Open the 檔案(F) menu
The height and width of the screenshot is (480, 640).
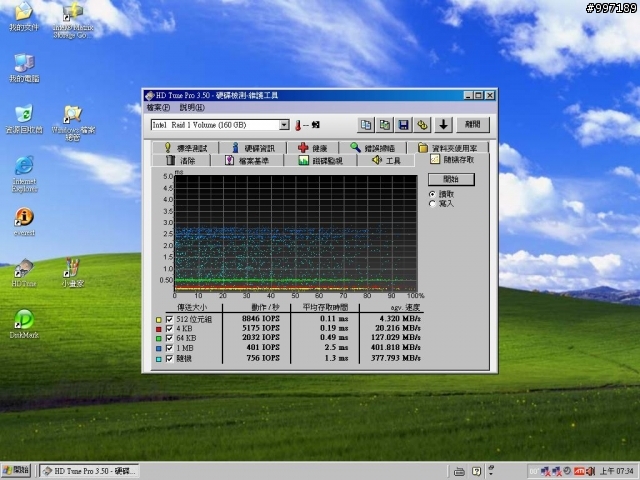158,108
